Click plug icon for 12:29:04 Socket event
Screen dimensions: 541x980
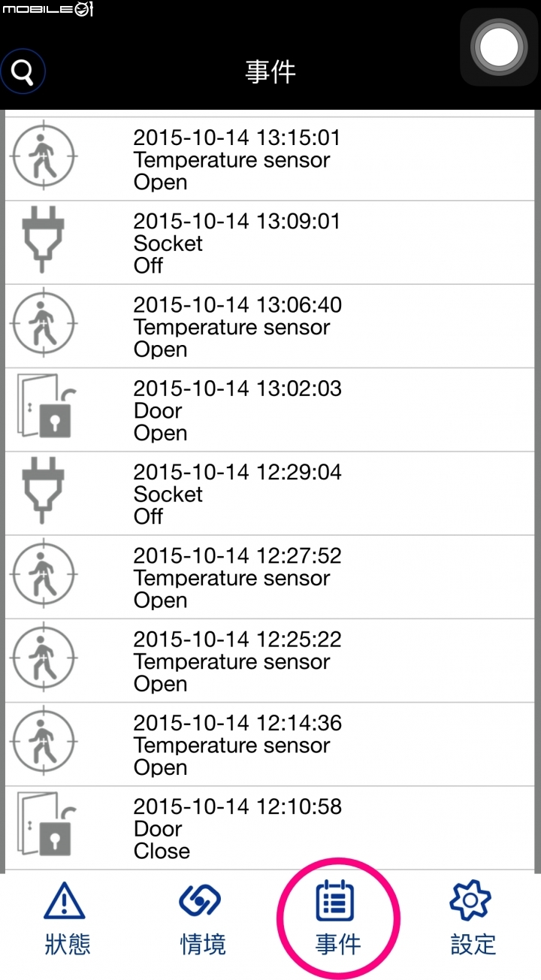coord(44,494)
